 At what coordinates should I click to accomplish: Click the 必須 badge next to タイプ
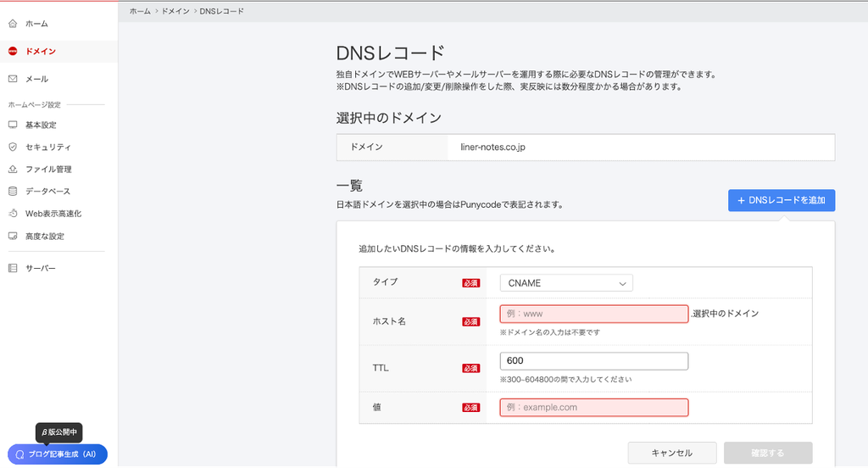(x=471, y=283)
